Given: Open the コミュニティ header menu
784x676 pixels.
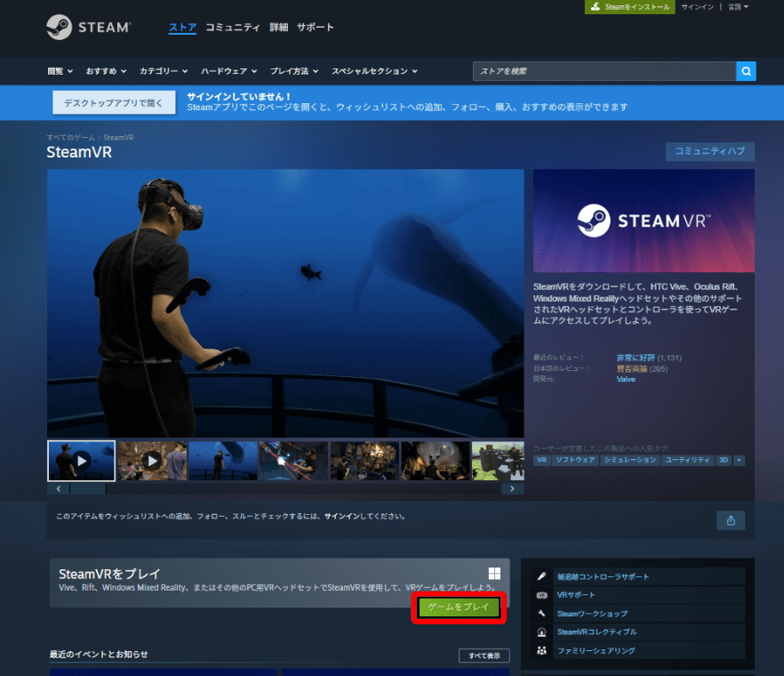Looking at the screenshot, I should (x=233, y=28).
